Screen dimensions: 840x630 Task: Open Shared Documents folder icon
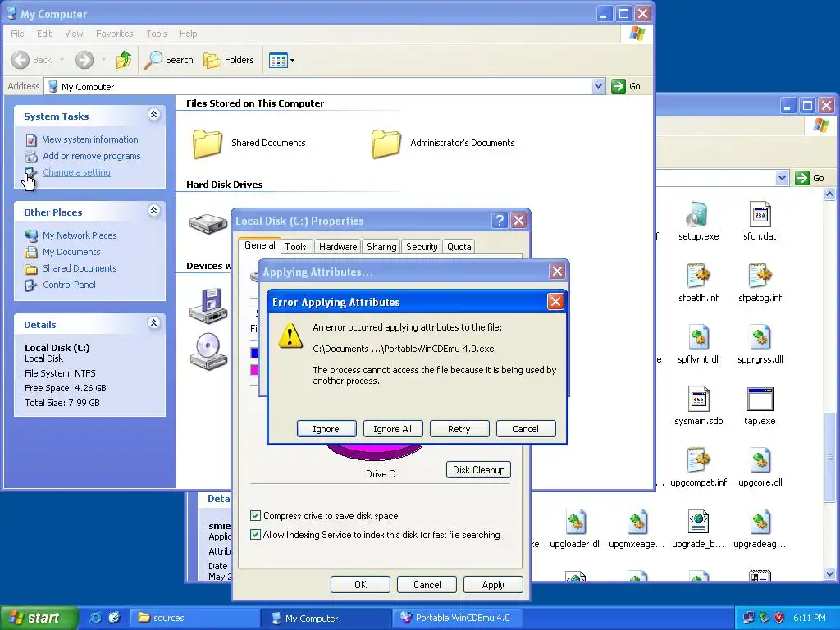(208, 143)
